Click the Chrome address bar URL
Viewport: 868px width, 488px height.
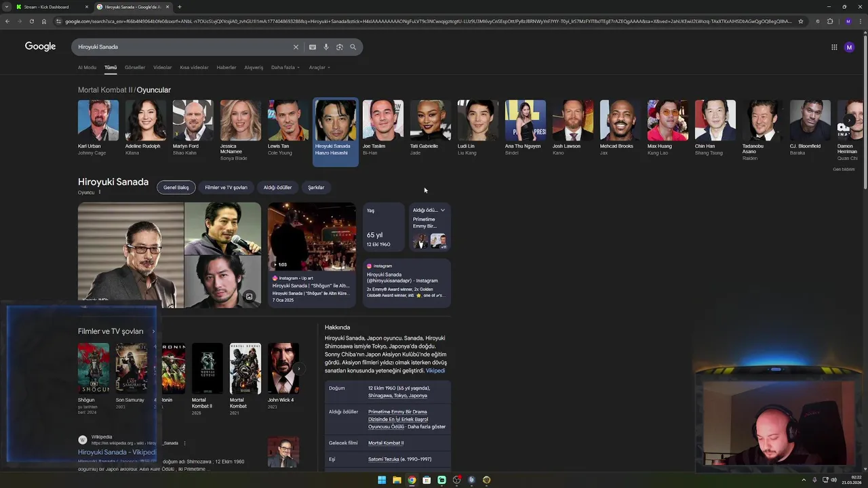(x=427, y=21)
